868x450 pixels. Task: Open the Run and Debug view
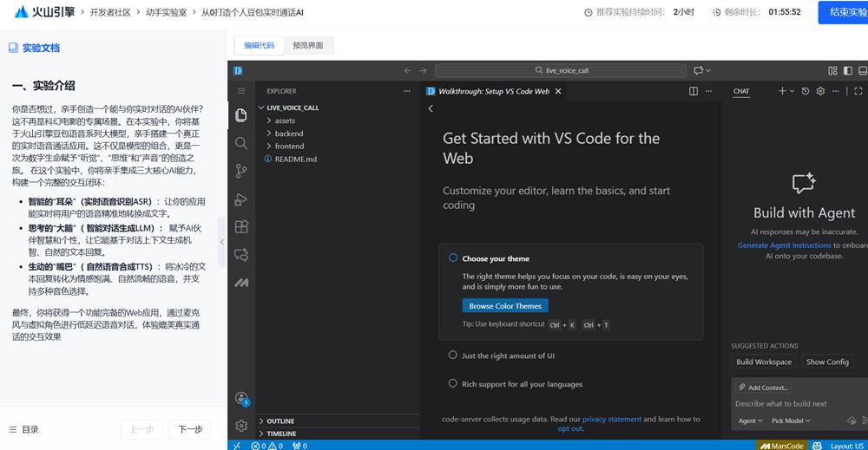[x=241, y=199]
